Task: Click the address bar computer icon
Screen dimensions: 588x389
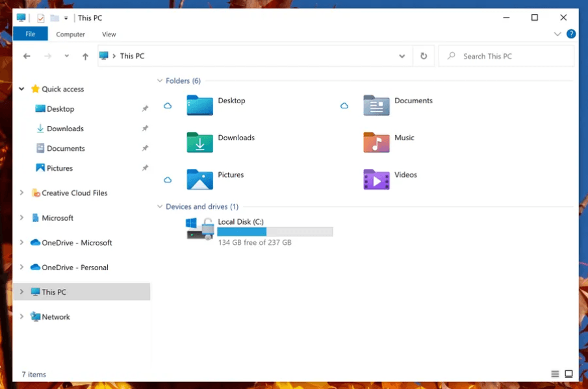Action: pos(104,55)
